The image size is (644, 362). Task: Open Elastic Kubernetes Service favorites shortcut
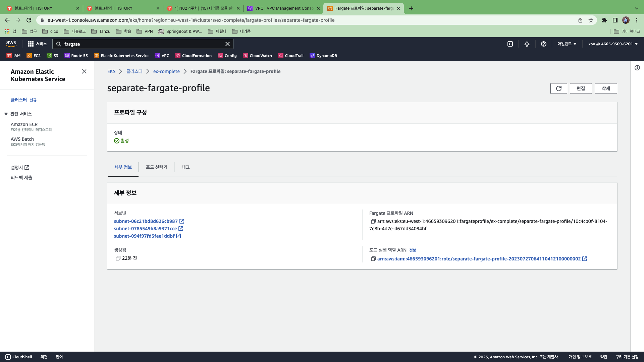coord(121,56)
